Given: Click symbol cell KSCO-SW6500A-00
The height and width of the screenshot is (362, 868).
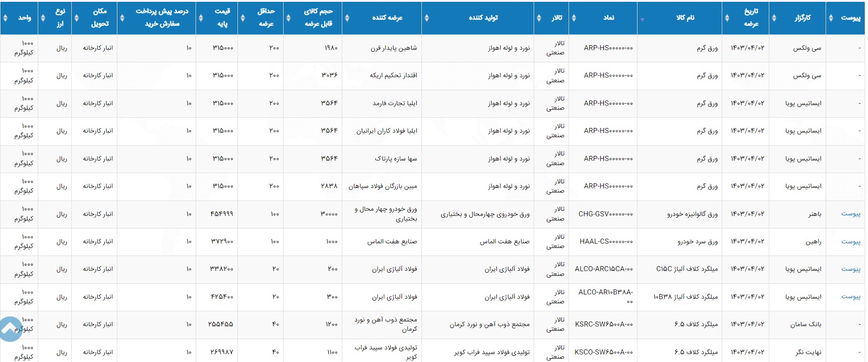Looking at the screenshot, I should (x=604, y=352).
